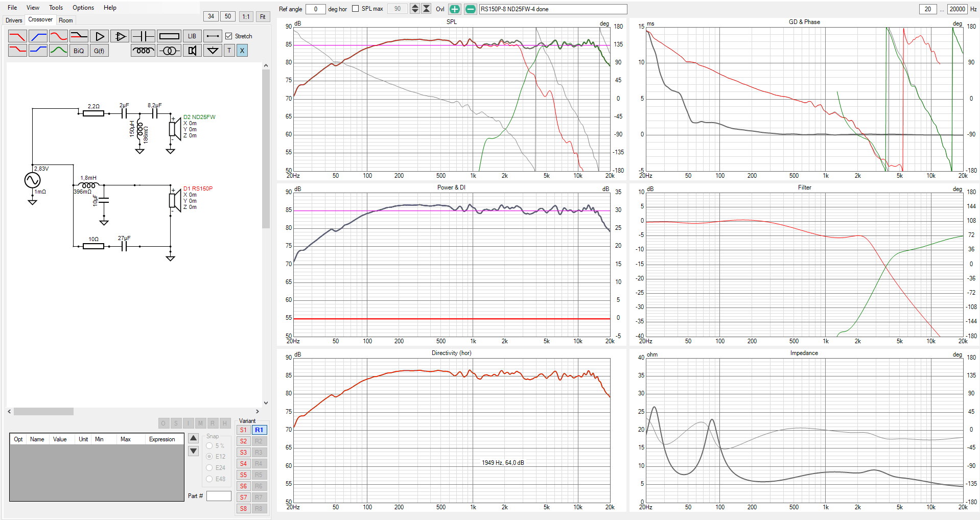
Task: Switch to the Room tab
Action: [66, 20]
